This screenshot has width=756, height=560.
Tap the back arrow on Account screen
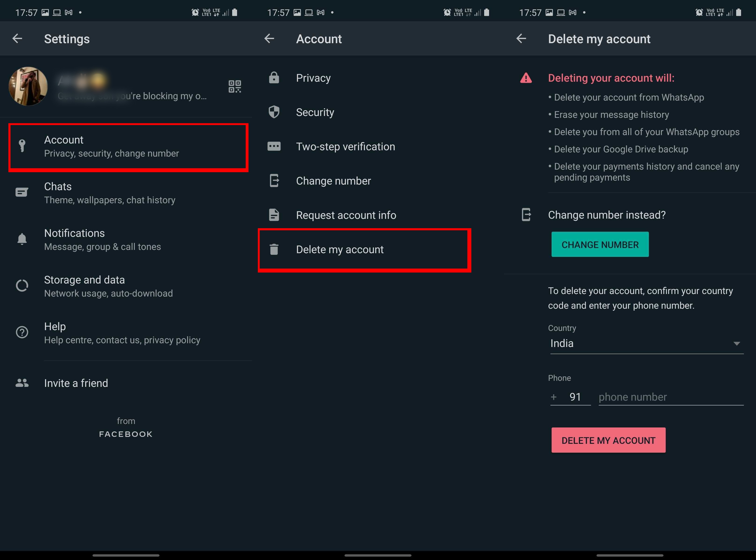pyautogui.click(x=269, y=39)
